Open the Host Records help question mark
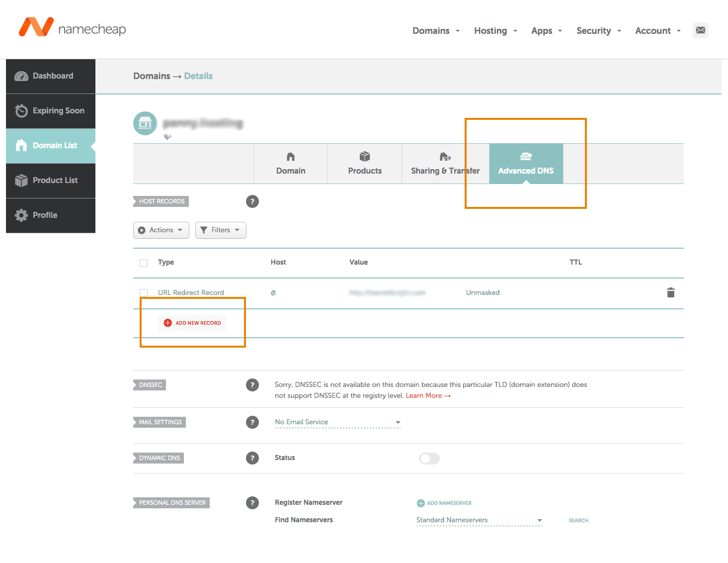728x563 pixels. tap(252, 201)
